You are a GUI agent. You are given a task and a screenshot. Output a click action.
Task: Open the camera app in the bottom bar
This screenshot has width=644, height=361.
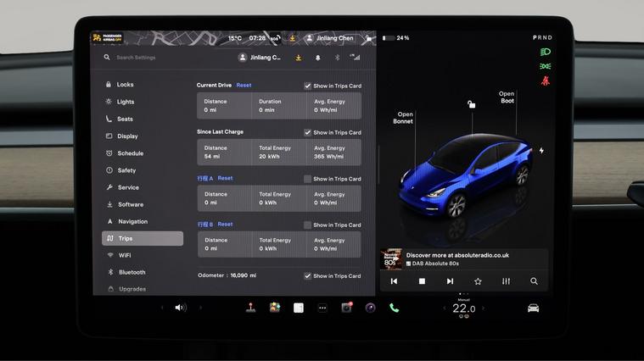point(346,308)
